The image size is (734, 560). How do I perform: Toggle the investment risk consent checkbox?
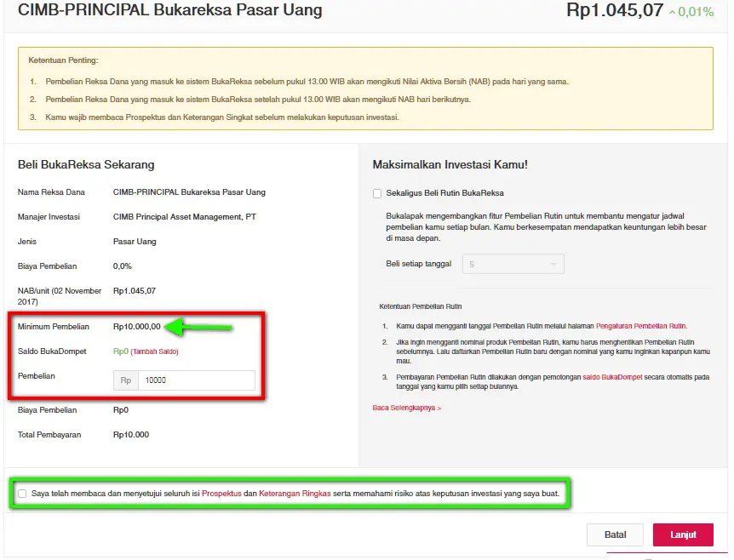pyautogui.click(x=22, y=493)
